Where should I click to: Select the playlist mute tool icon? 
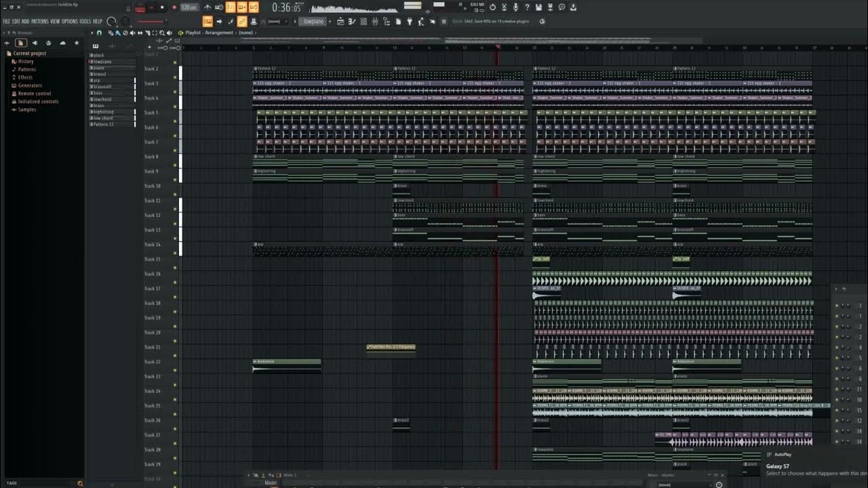(x=132, y=33)
